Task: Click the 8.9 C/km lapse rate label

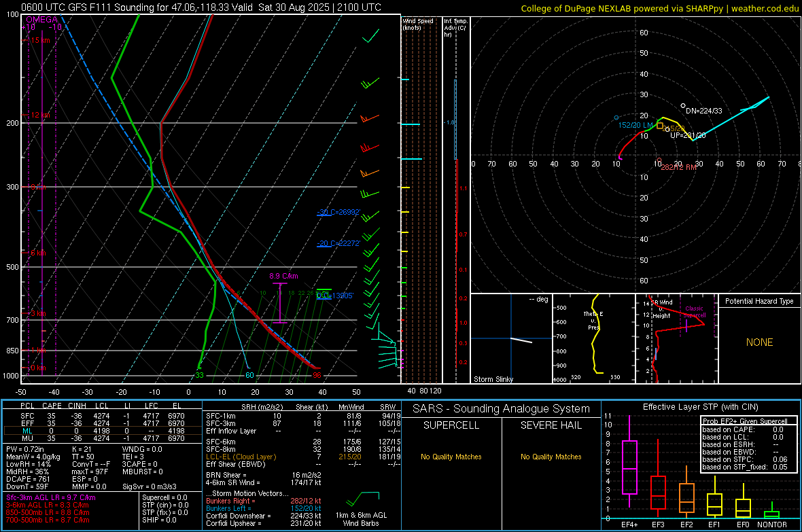Action: (x=283, y=276)
